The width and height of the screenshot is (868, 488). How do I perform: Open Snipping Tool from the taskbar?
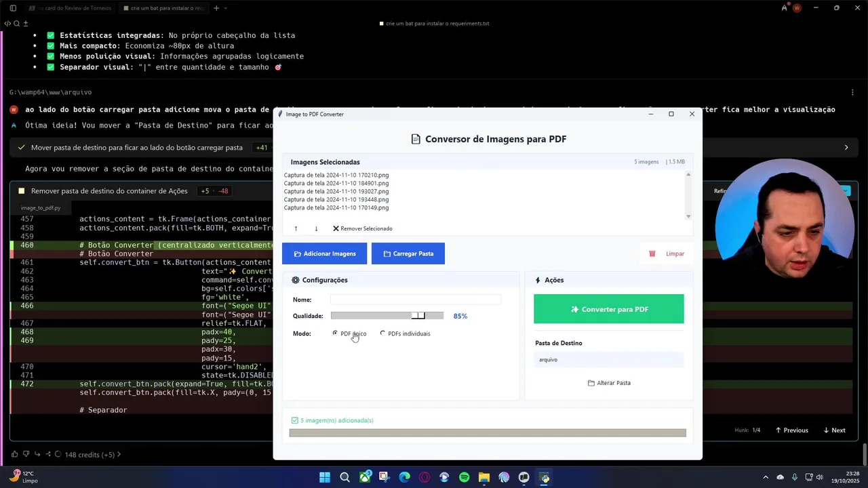384,477
